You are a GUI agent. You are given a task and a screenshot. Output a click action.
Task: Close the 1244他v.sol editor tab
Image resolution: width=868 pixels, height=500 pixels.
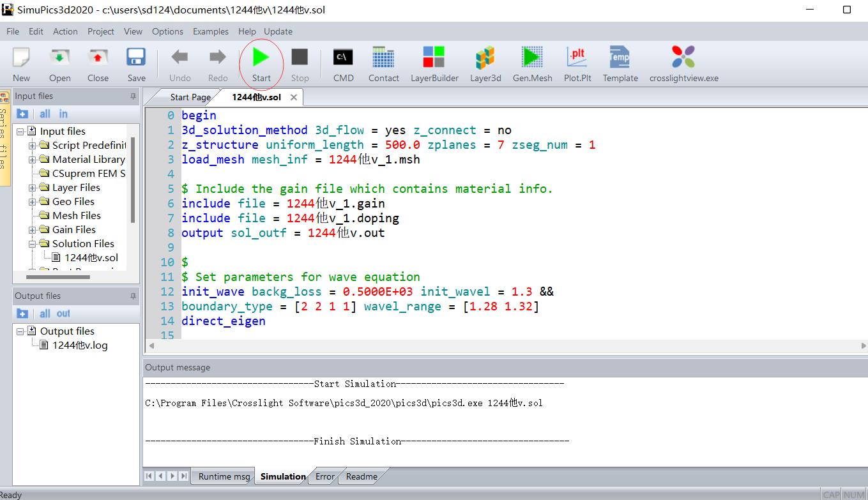point(294,97)
